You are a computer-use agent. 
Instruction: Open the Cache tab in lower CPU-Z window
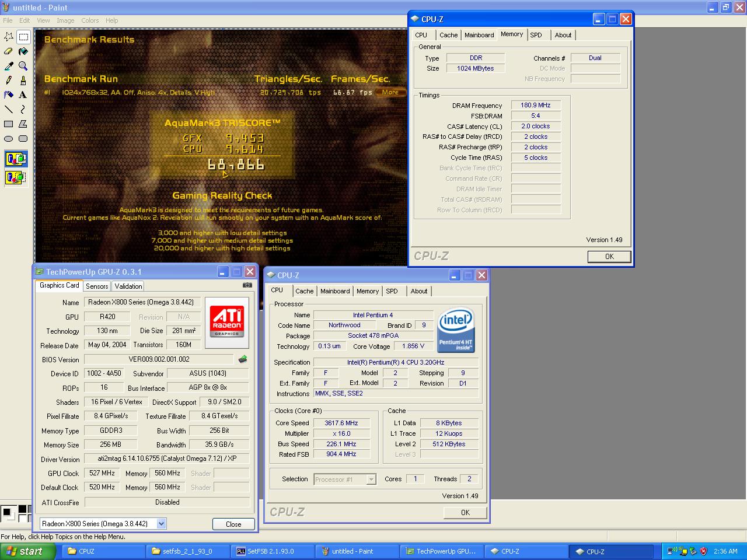[x=304, y=291]
